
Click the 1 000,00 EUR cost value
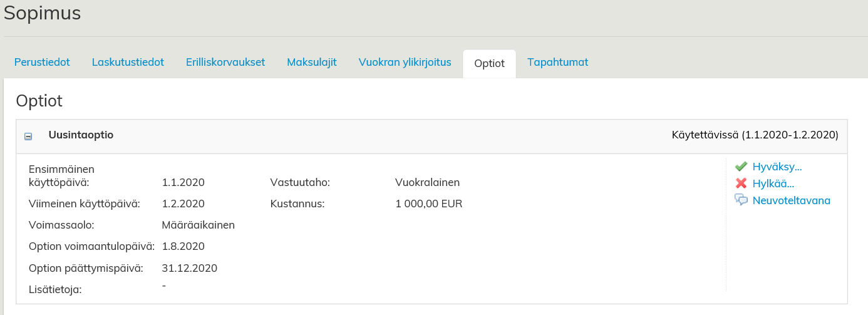point(428,204)
